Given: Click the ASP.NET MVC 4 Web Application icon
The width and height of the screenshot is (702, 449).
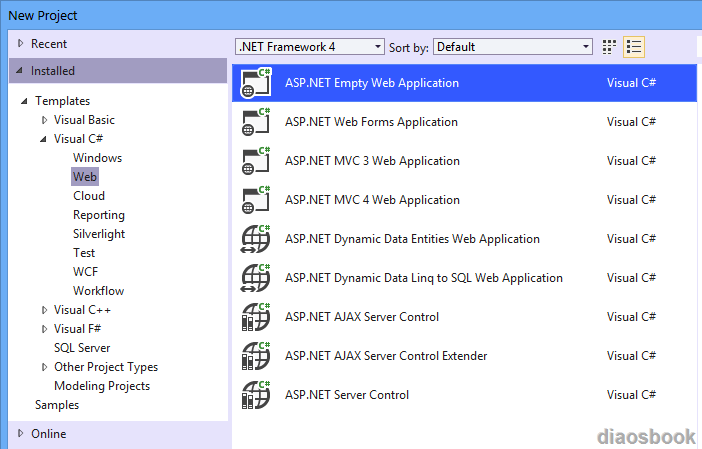Looking at the screenshot, I should [256, 200].
